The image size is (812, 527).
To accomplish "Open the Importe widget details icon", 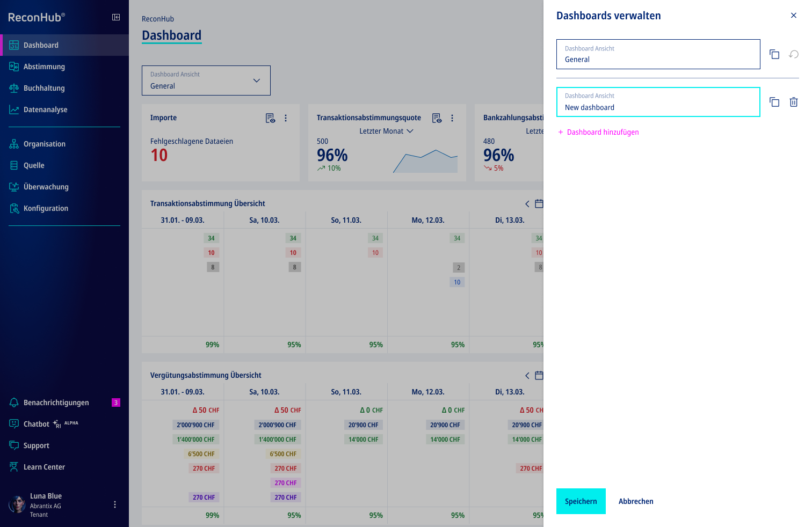I will (271, 118).
